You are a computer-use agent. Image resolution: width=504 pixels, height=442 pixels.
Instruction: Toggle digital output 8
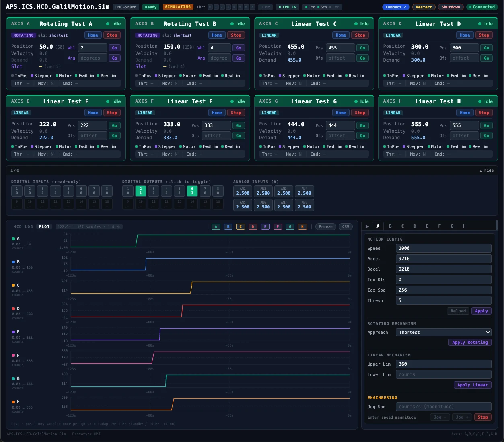pyautogui.click(x=218, y=191)
